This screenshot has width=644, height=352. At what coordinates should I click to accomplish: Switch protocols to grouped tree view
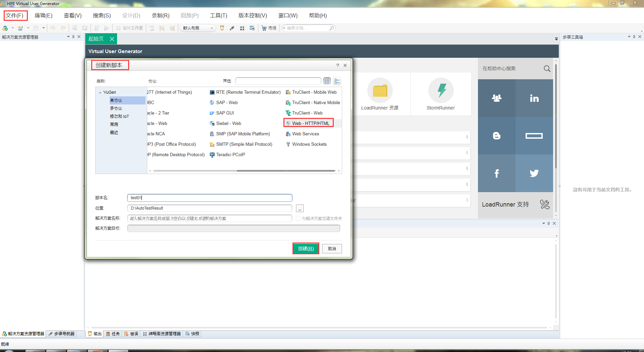tap(337, 81)
